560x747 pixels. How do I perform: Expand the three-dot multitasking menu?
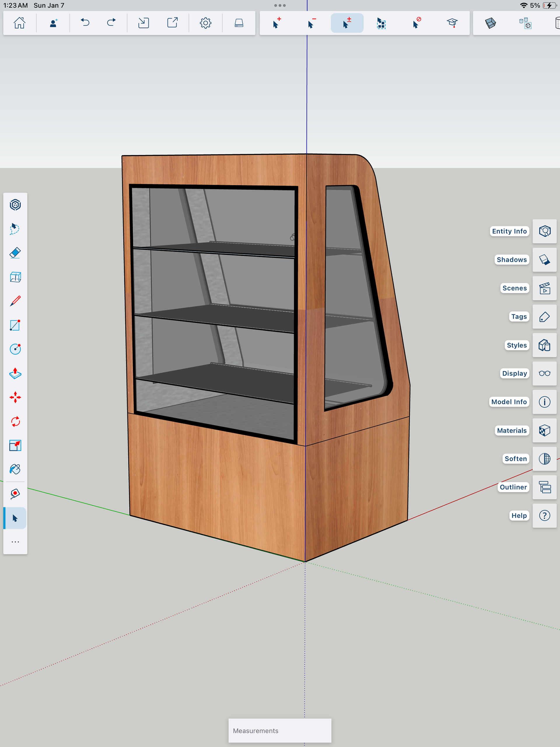[x=280, y=6]
